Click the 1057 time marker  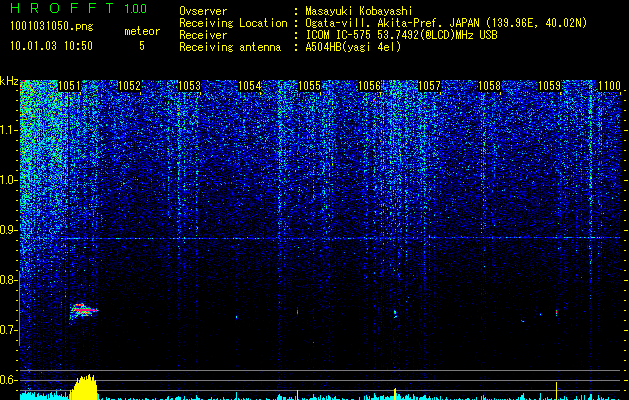click(429, 86)
